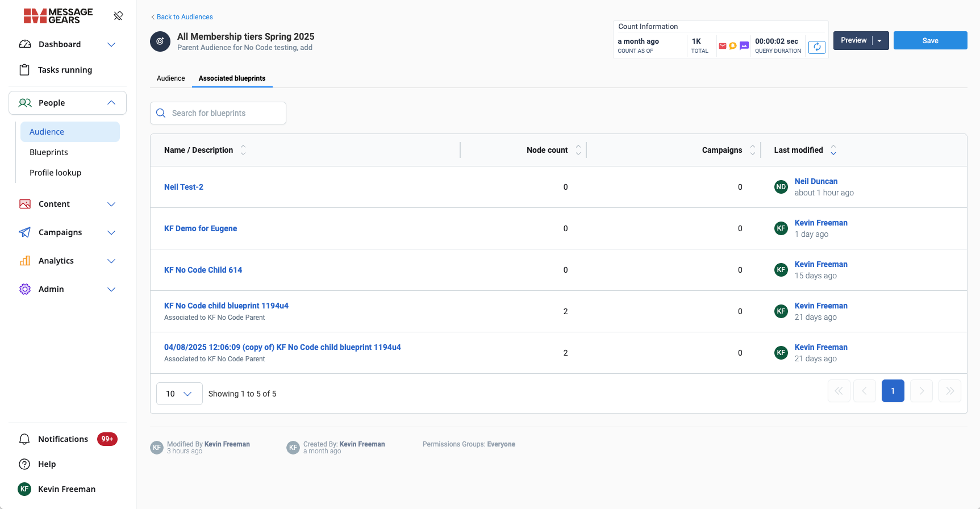Click the Campaigns paper plane icon
Screen dimensions: 980x509
pos(25,232)
